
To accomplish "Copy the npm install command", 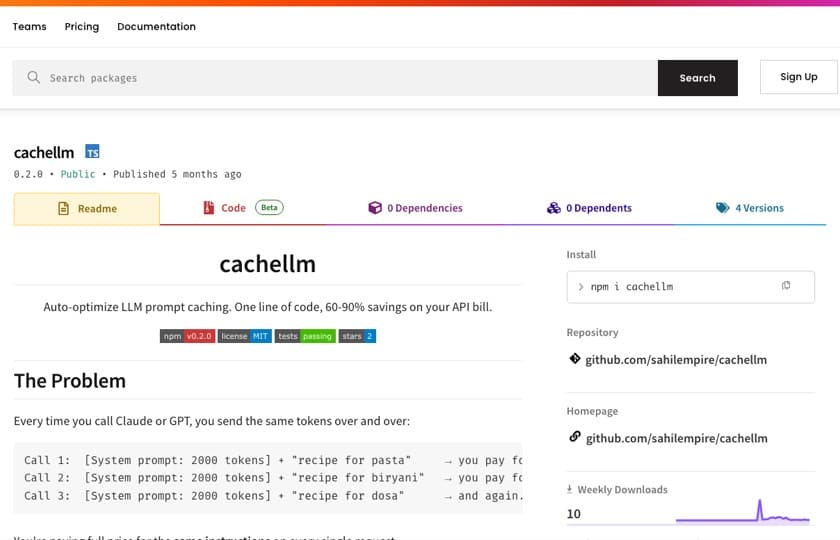I will (786, 286).
